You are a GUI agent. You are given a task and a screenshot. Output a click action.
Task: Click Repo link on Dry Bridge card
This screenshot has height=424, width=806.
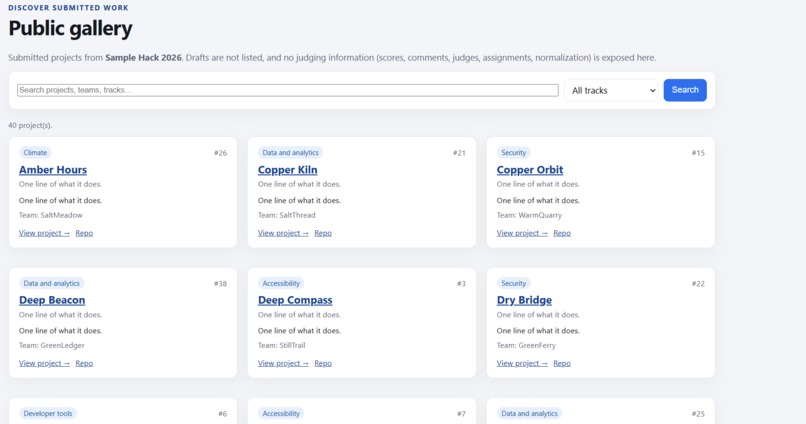point(562,363)
